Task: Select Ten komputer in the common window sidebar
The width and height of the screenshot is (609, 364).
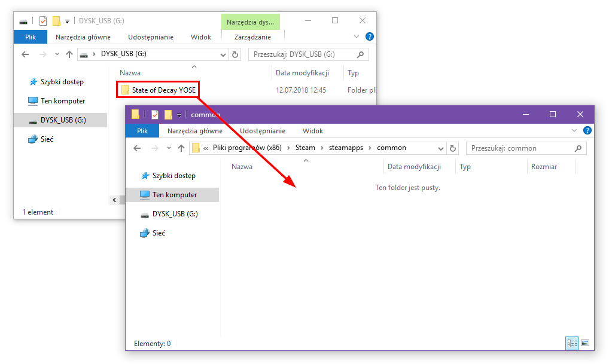Action: click(x=174, y=195)
